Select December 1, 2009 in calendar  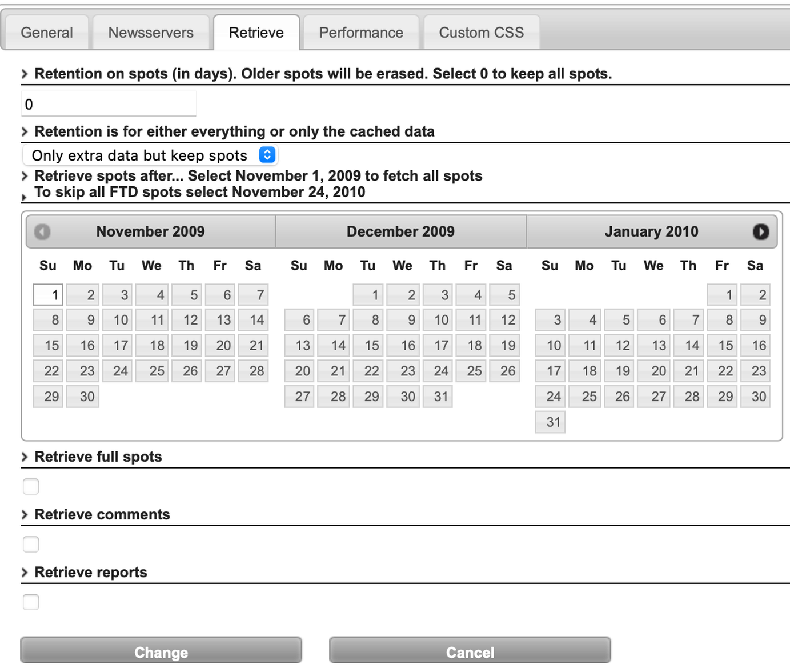(368, 295)
